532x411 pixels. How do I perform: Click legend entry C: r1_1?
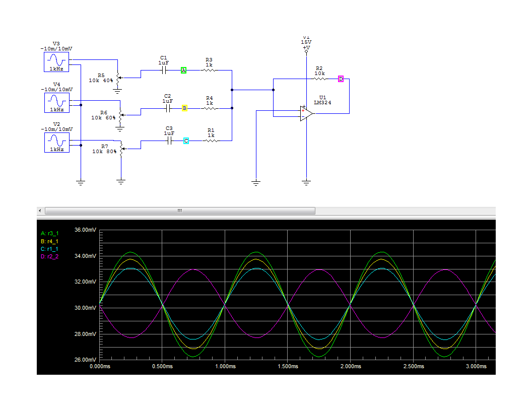(49, 249)
